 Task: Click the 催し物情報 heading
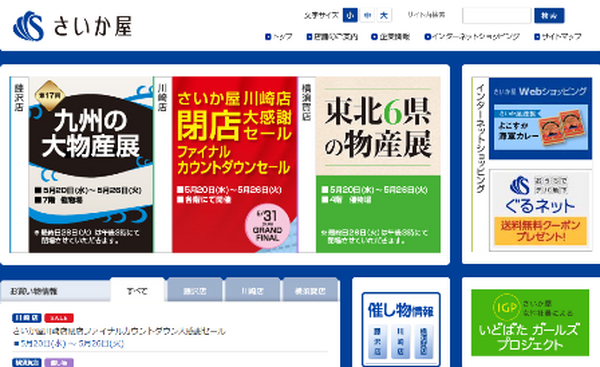tap(401, 310)
